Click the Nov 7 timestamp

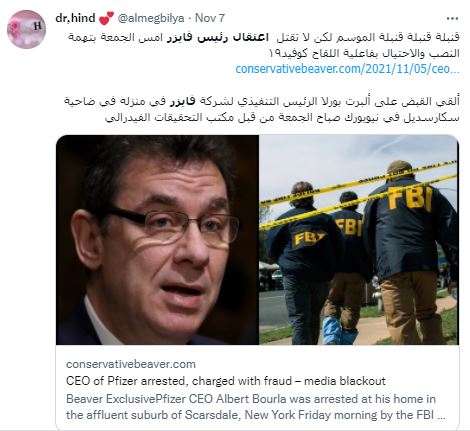click(x=210, y=18)
